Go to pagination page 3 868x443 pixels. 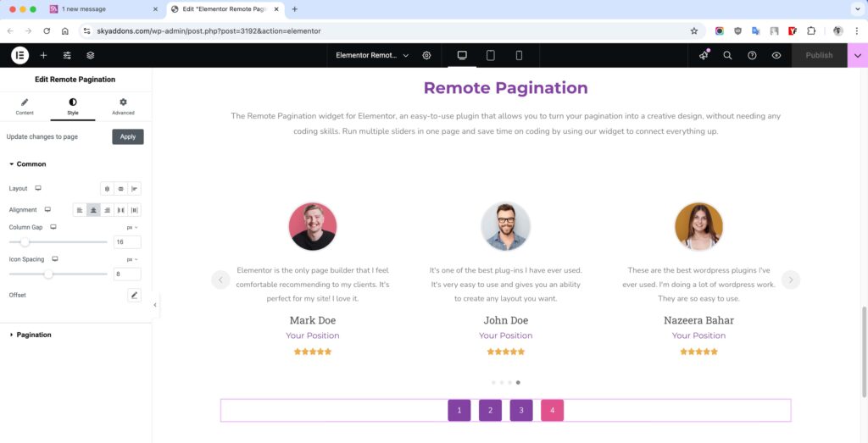pyautogui.click(x=521, y=410)
